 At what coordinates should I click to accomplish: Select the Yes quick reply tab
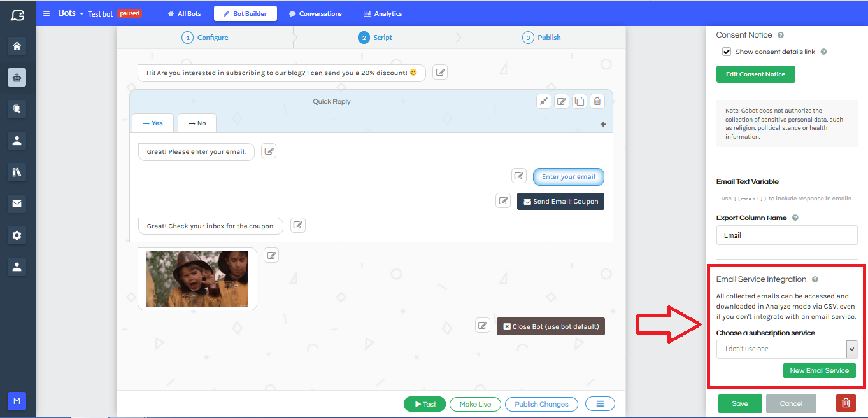[x=152, y=123]
